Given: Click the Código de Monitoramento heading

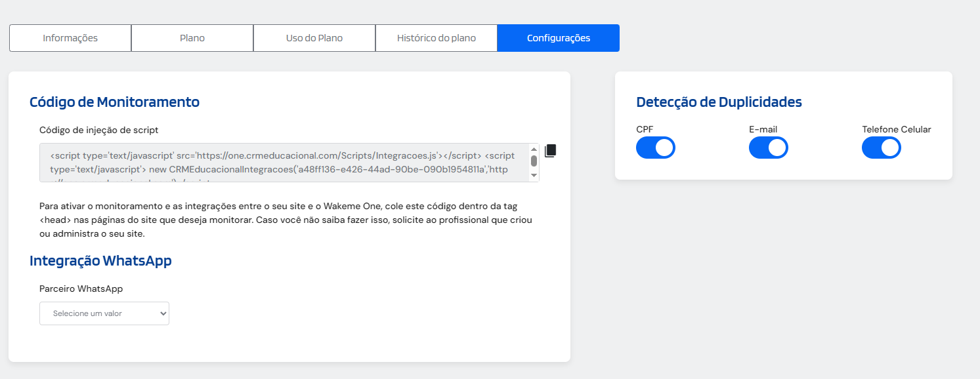Looking at the screenshot, I should [x=114, y=102].
